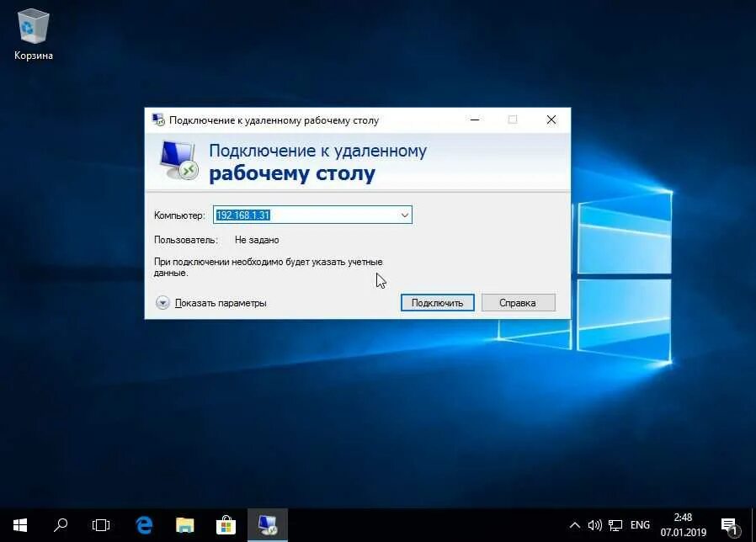Open Microsoft Store from the taskbar
The width and height of the screenshot is (756, 542).
tap(226, 525)
